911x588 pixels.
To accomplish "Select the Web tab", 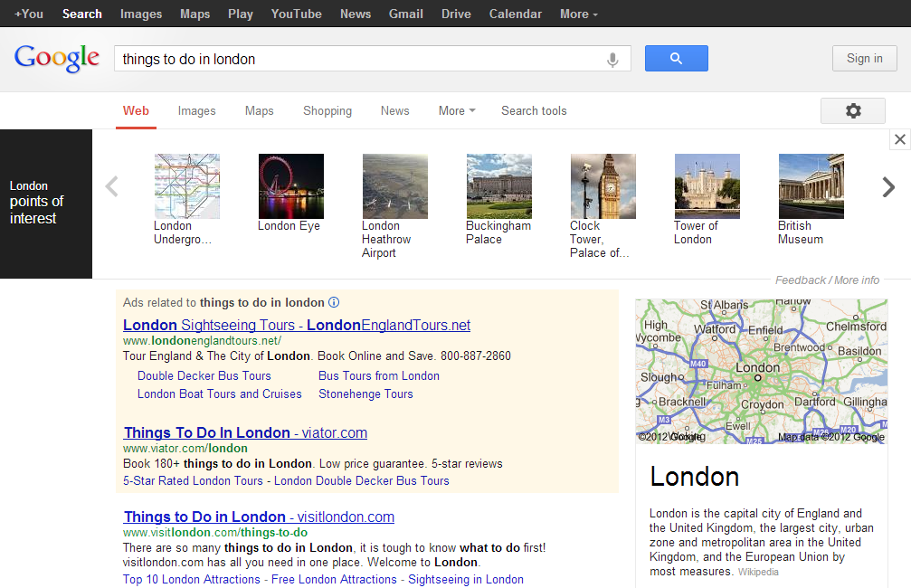I will point(136,110).
